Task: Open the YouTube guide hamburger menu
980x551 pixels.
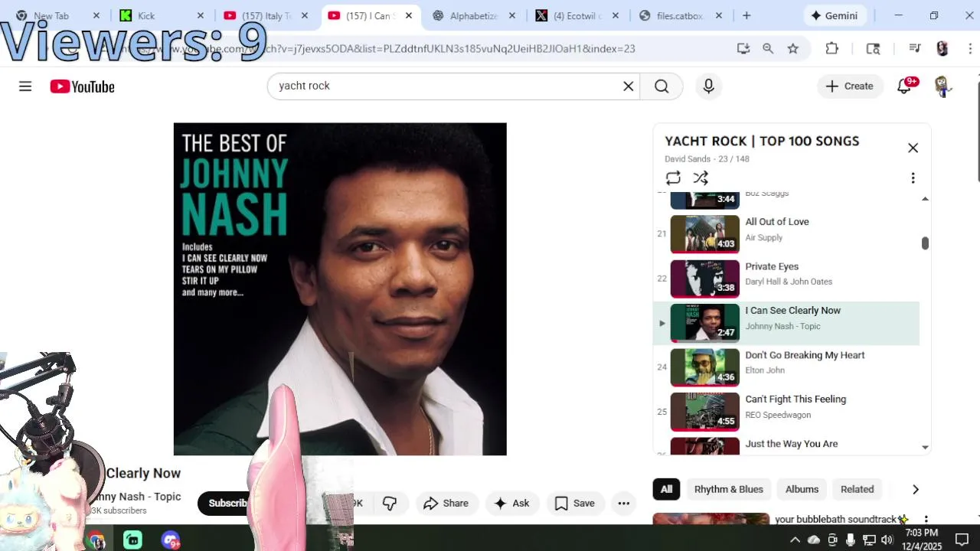Action: point(25,86)
